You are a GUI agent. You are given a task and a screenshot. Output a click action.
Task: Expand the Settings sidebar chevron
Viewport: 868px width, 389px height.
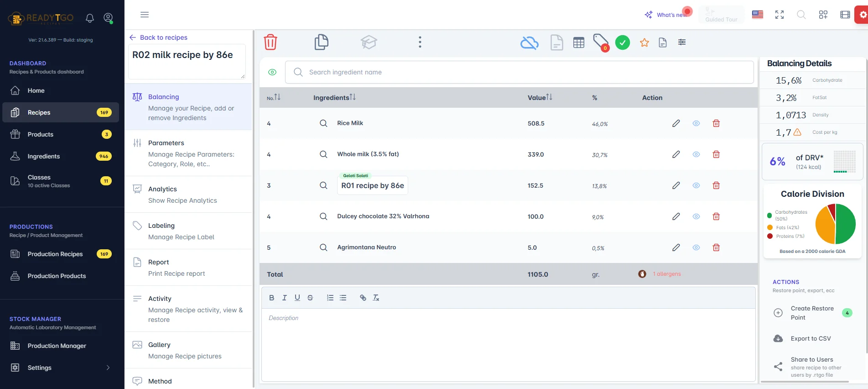(x=108, y=368)
